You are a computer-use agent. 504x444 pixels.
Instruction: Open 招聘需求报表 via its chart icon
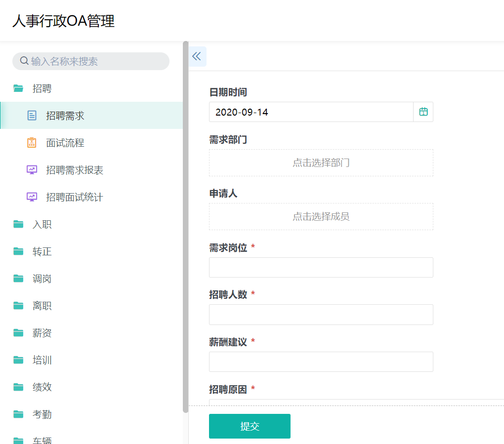point(32,169)
